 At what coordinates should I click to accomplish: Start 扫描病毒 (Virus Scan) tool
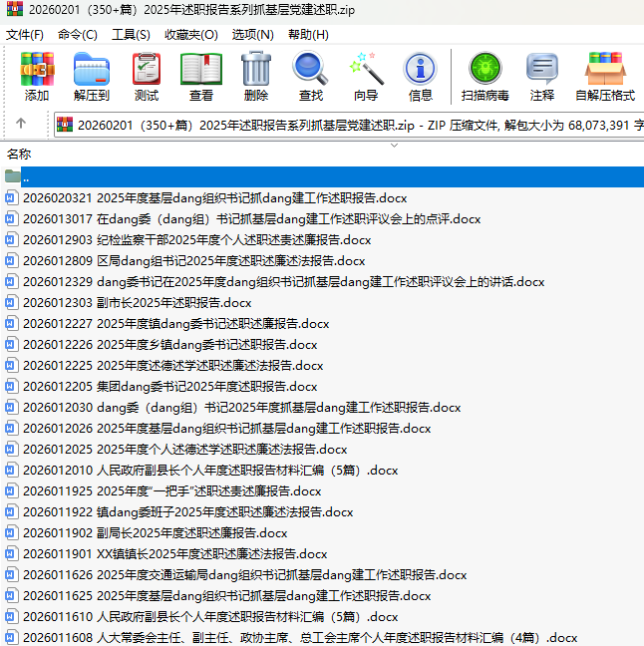tap(484, 77)
